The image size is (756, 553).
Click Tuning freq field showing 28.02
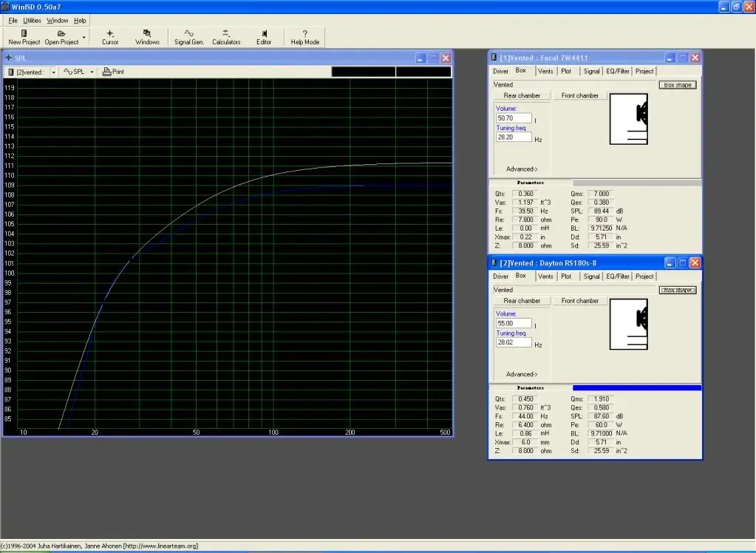514,342
